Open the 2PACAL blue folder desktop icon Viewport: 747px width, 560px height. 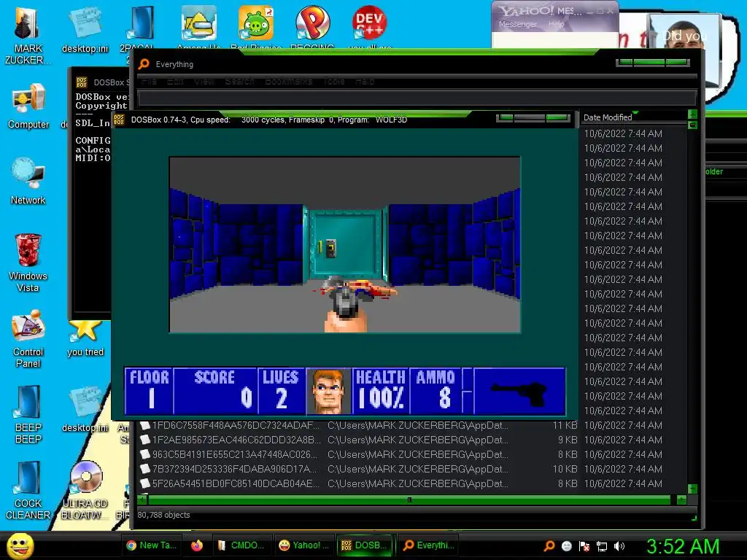click(141, 24)
